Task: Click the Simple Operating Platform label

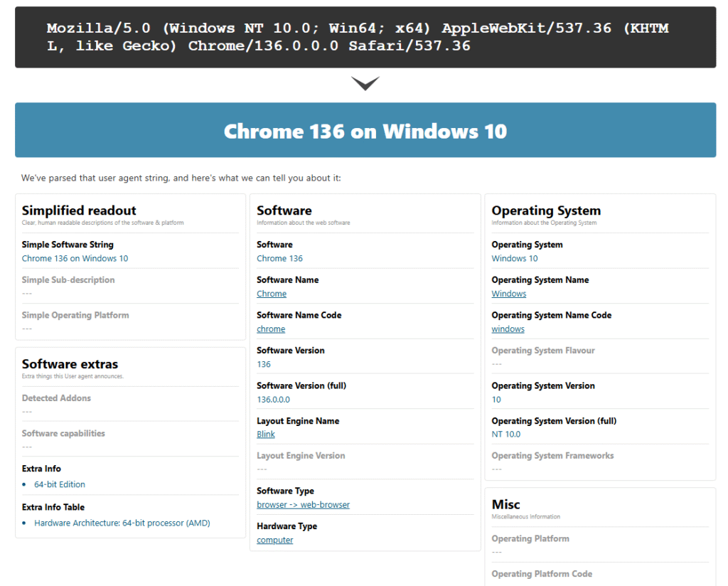Action: 75,315
